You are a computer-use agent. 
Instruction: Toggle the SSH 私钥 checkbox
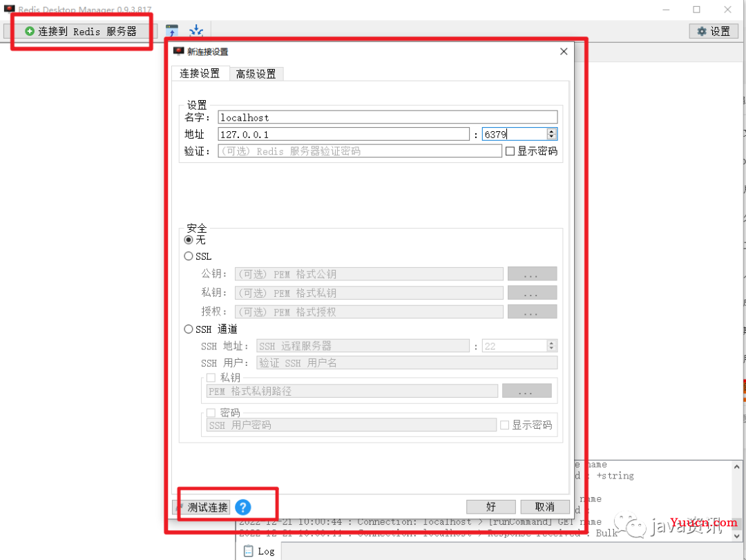click(x=211, y=378)
